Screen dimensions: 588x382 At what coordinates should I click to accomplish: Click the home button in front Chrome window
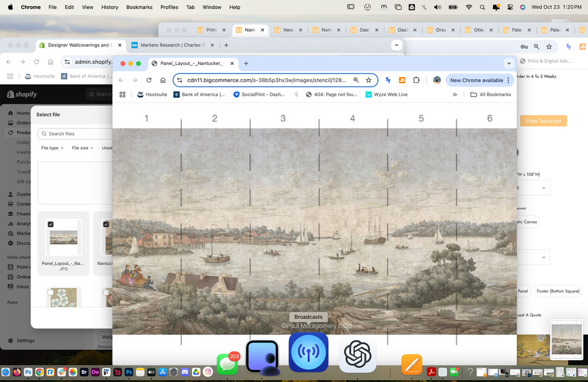[x=163, y=80]
